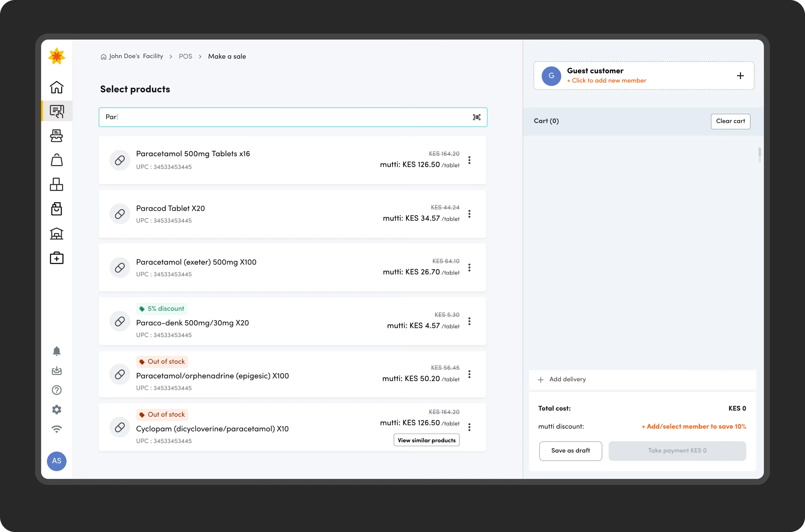Viewport: 805px width, 532px height.
Task: Focus the product search field containing Par
Action: pyautogui.click(x=293, y=117)
